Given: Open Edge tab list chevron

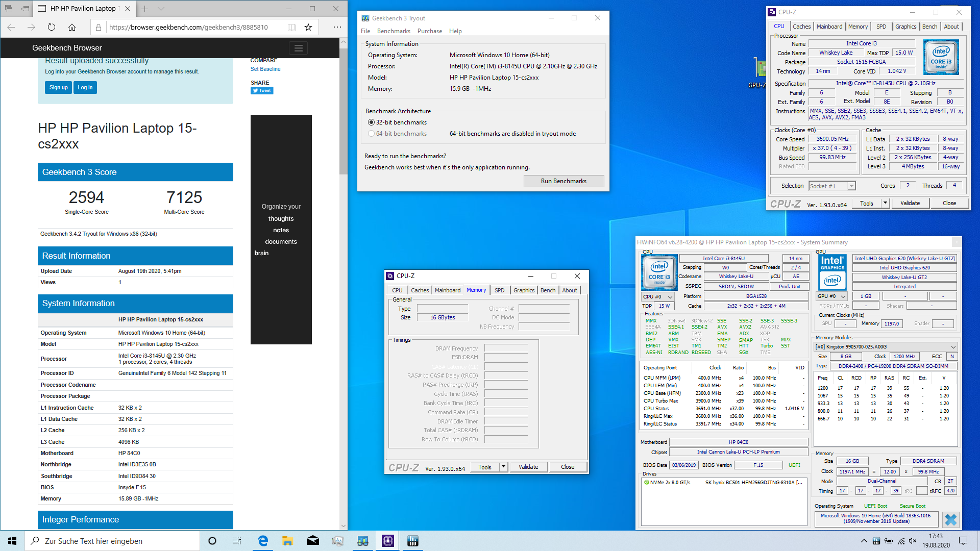Looking at the screenshot, I should pyautogui.click(x=161, y=9).
